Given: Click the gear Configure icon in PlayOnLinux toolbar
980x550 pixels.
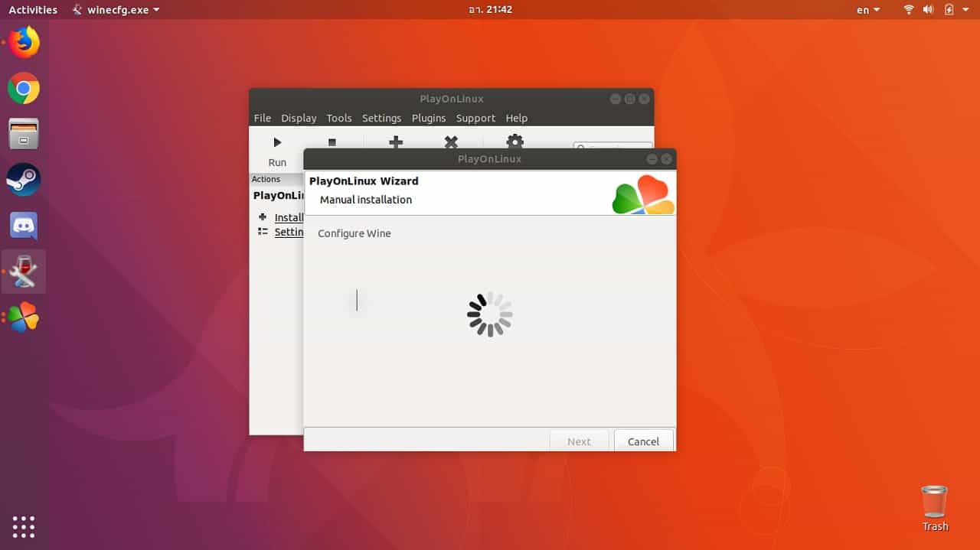Looking at the screenshot, I should click(514, 142).
